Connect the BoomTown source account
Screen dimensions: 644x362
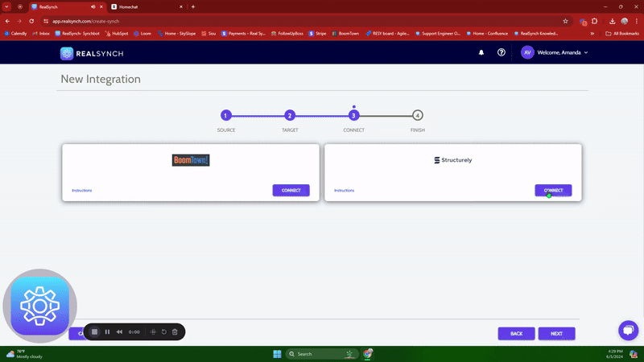click(x=291, y=191)
